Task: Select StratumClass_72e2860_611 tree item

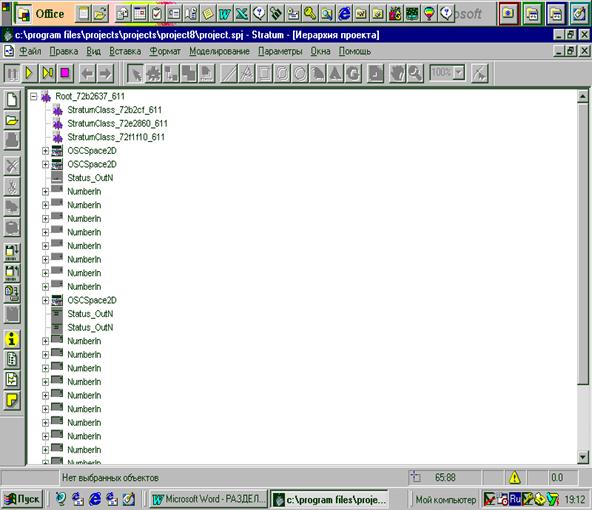Action: (x=117, y=123)
